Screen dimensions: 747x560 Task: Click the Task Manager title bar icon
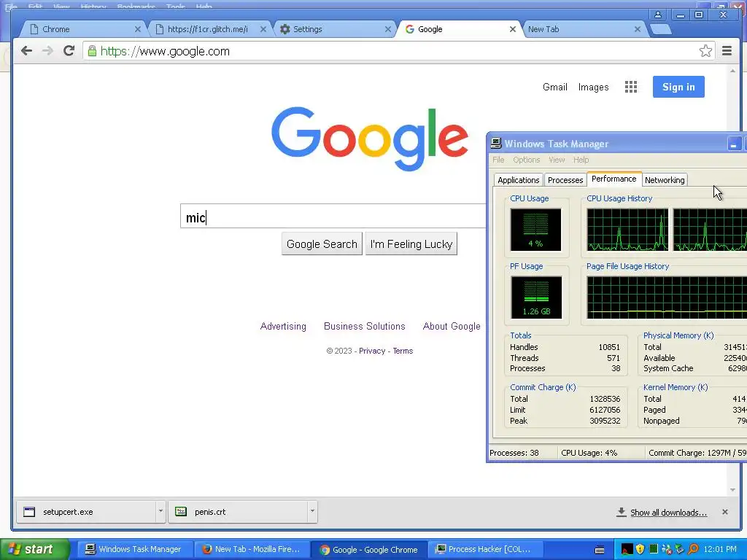[496, 144]
